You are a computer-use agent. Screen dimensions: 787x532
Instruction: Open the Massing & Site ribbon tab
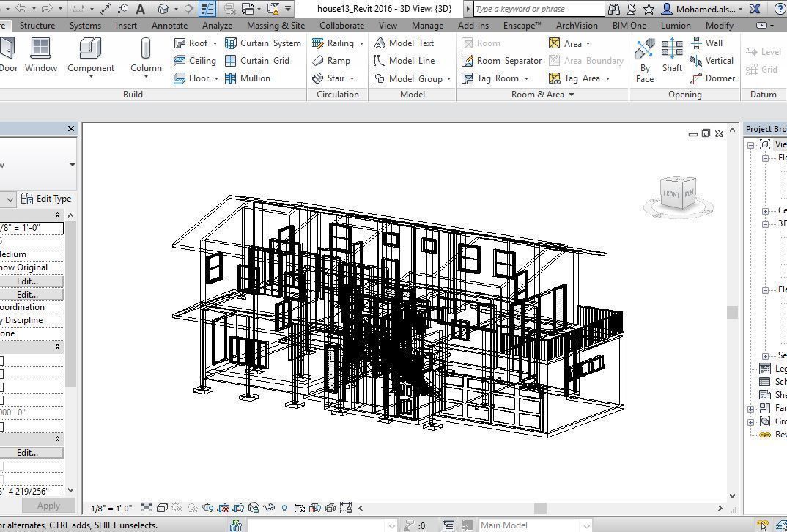pos(276,25)
